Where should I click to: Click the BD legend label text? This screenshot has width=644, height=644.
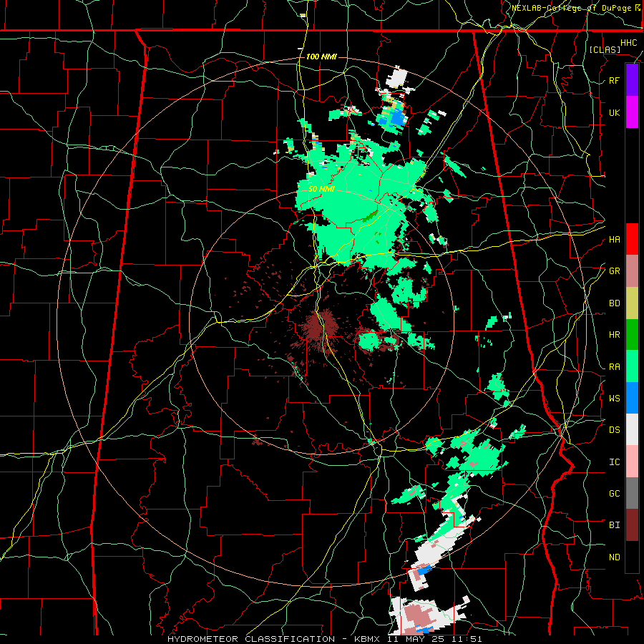pos(614,303)
